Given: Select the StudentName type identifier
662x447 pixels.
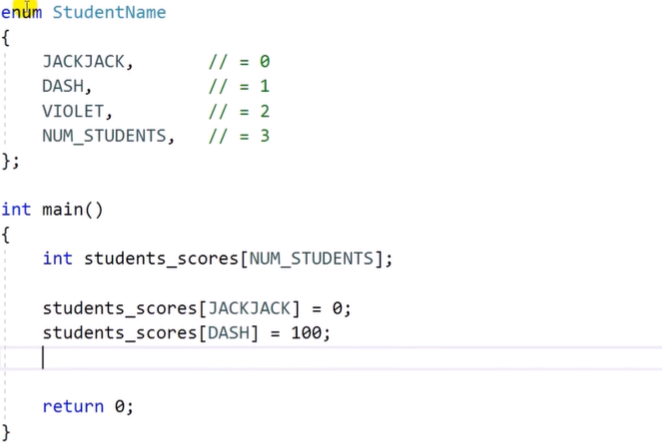Looking at the screenshot, I should click(109, 12).
